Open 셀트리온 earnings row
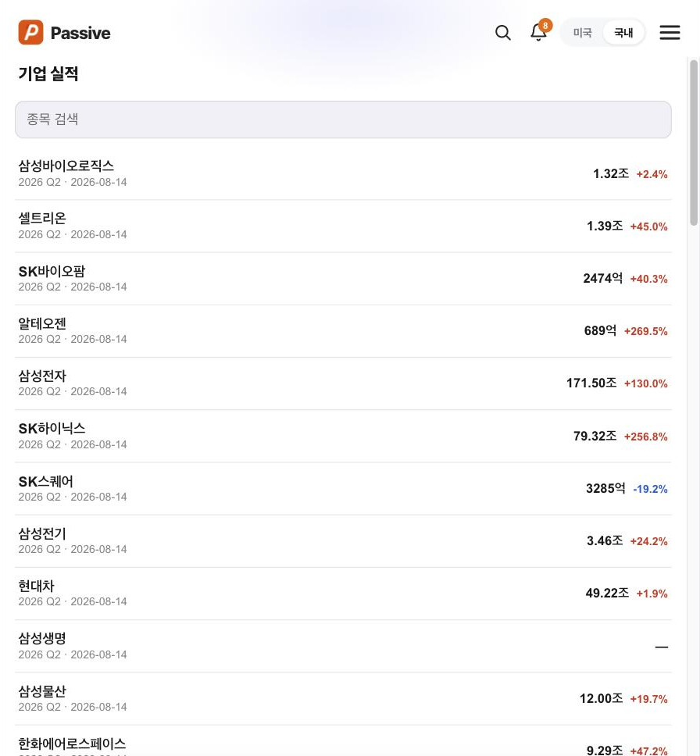This screenshot has width=700, height=756. [343, 226]
